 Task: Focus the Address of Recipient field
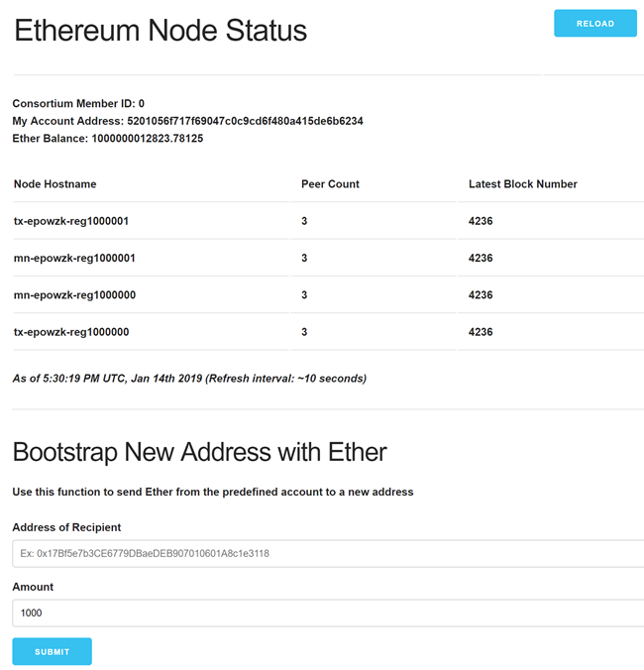point(328,553)
